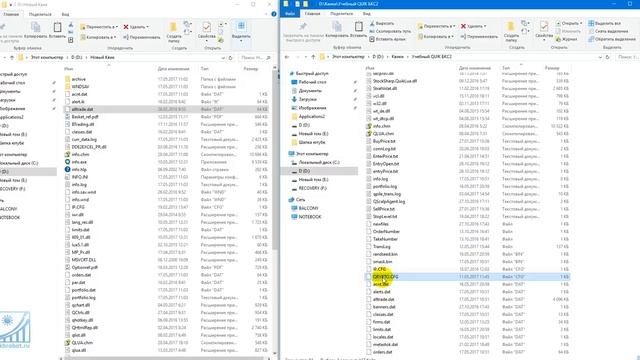The width and height of the screenshot is (640, 360).
Task: Select NOTEBOOK under Сеть in right pane
Action: point(309,217)
